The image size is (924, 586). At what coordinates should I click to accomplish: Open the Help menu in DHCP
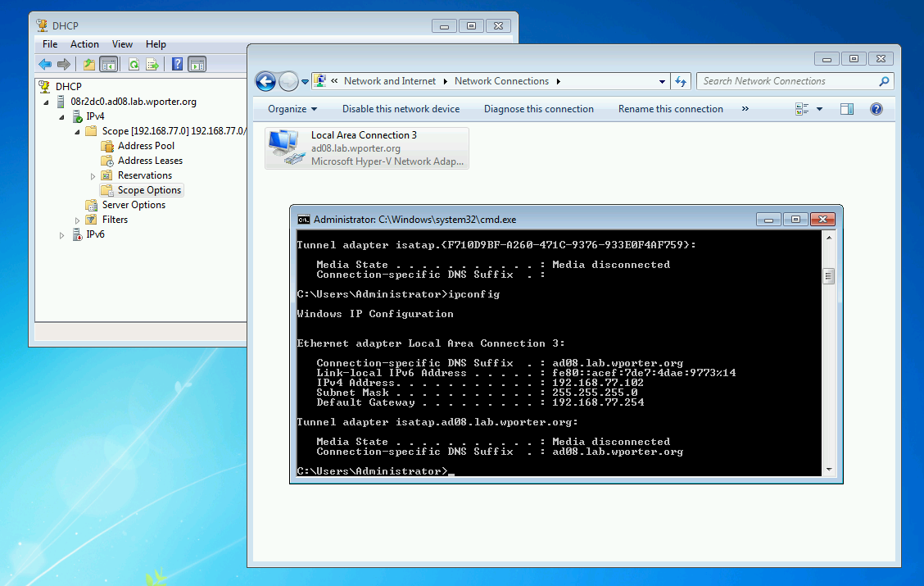coord(156,44)
